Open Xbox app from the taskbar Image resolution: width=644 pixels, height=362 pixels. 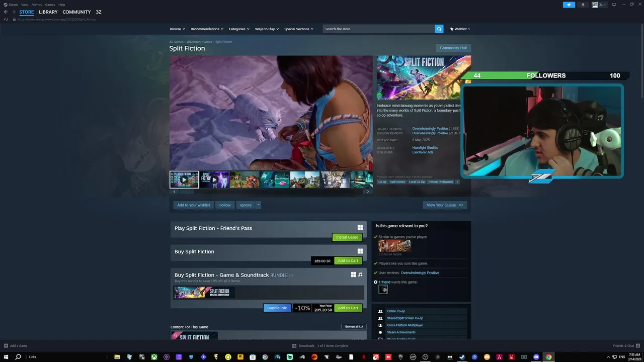[x=154, y=357]
